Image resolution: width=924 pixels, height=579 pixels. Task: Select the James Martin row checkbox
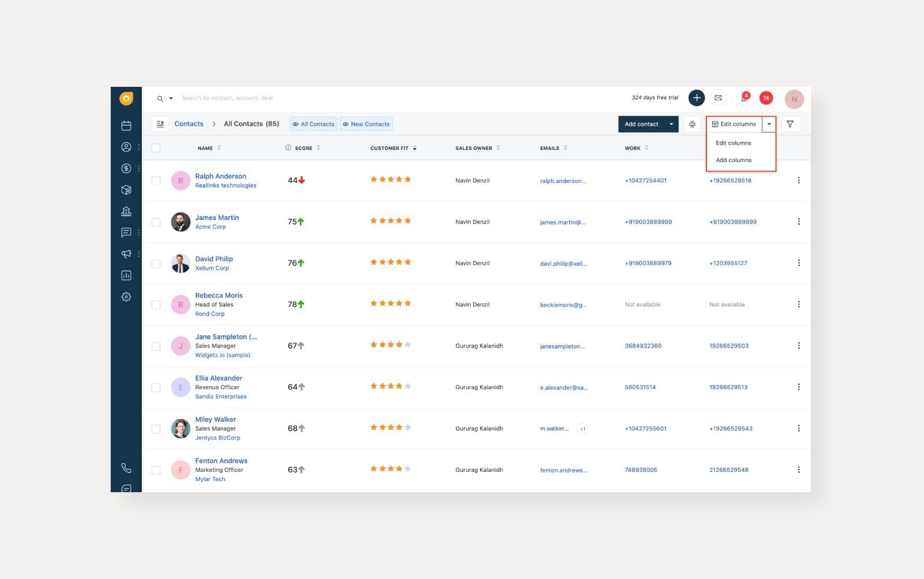click(156, 222)
